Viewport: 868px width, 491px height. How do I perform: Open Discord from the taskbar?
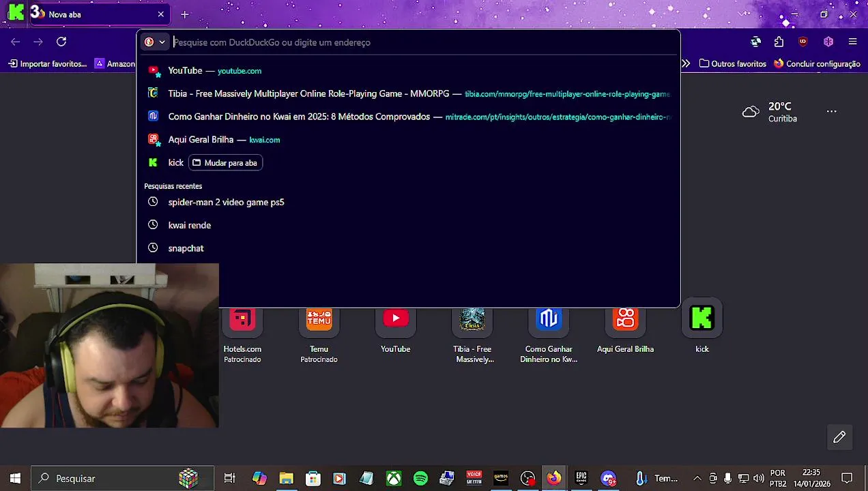tap(608, 478)
